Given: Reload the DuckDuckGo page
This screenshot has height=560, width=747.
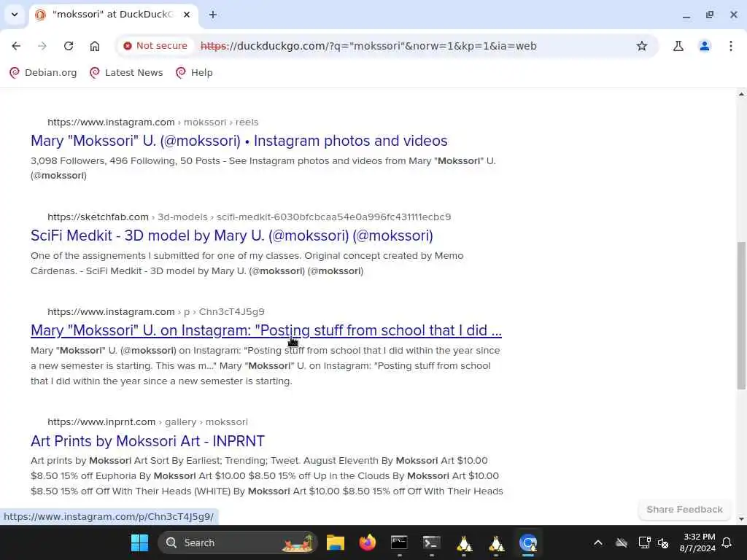Looking at the screenshot, I should (69, 46).
